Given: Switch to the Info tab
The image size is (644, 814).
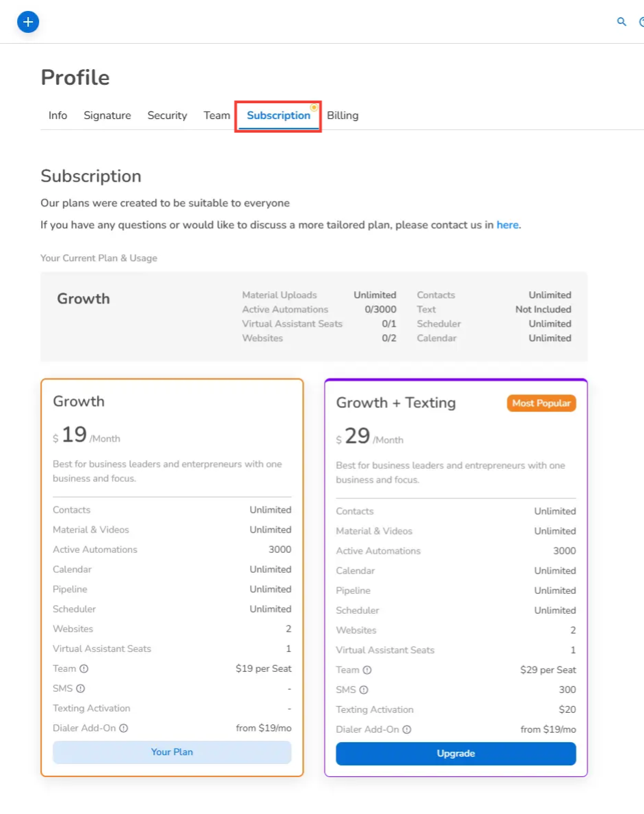Looking at the screenshot, I should pos(58,116).
